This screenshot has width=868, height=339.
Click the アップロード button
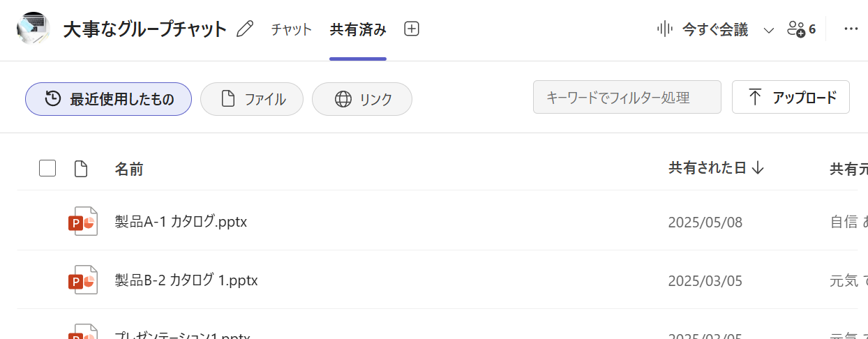(791, 98)
